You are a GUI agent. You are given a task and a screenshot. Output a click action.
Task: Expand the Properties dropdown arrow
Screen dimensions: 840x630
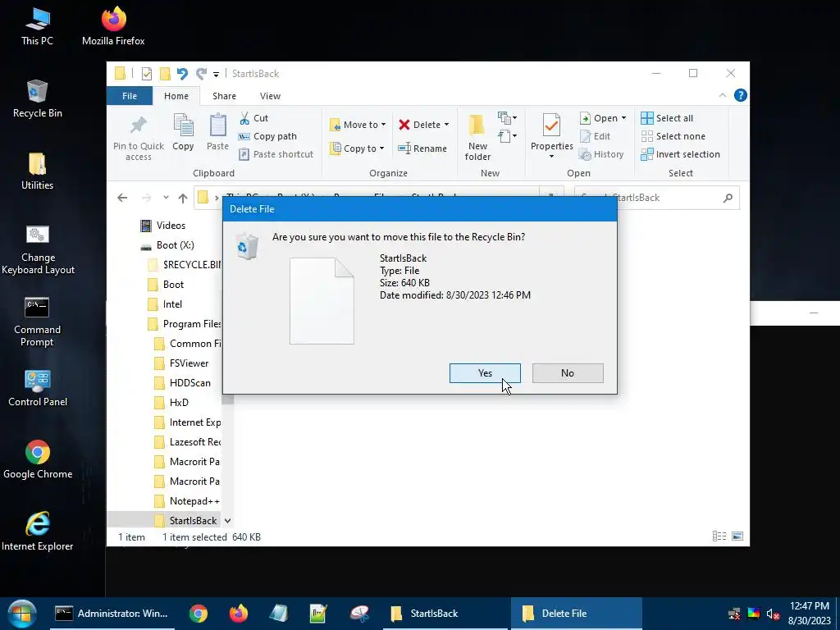[x=551, y=157]
